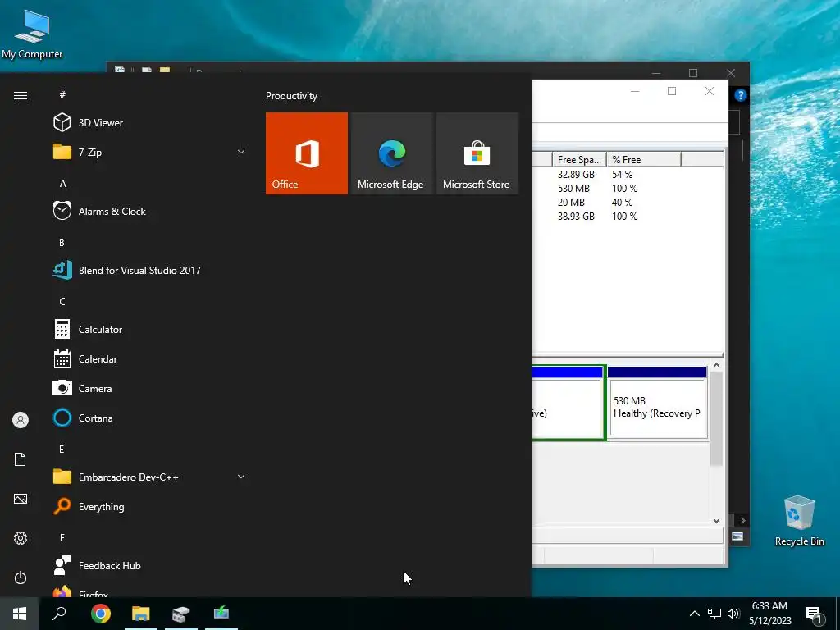Select the 38.93 GB free space cell
The image size is (840, 630).
tap(576, 217)
